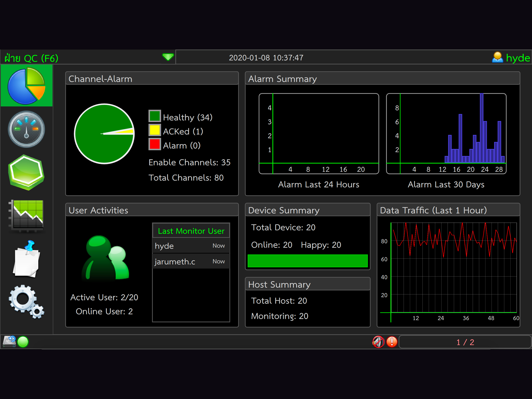Viewport: 532px width, 399px height.
Task: Open the pinned notes page
Action: tap(26, 259)
